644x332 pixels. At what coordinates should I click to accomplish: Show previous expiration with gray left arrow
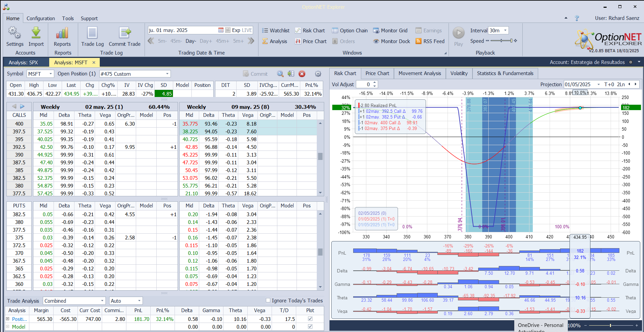click(x=14, y=106)
